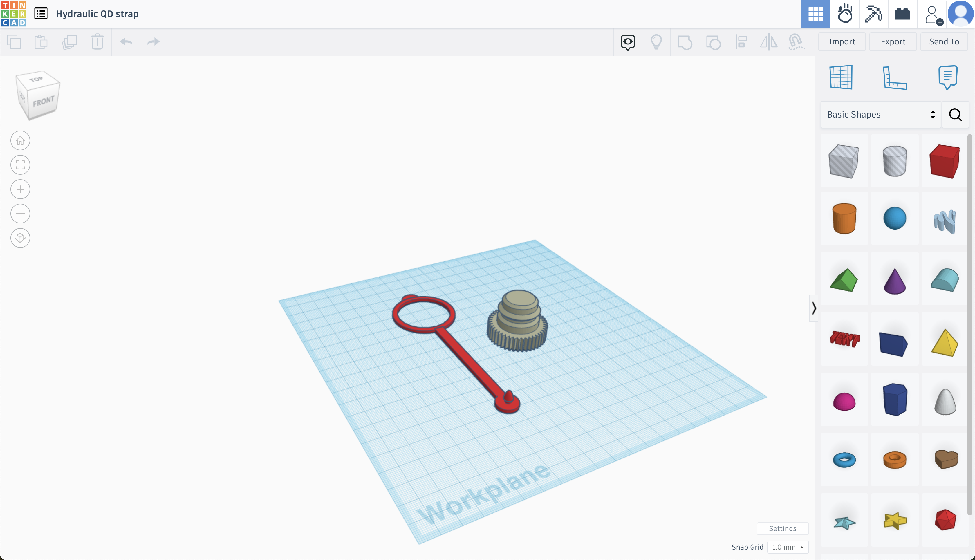Click the Import button
Image resolution: width=975 pixels, height=560 pixels.
[x=842, y=41]
